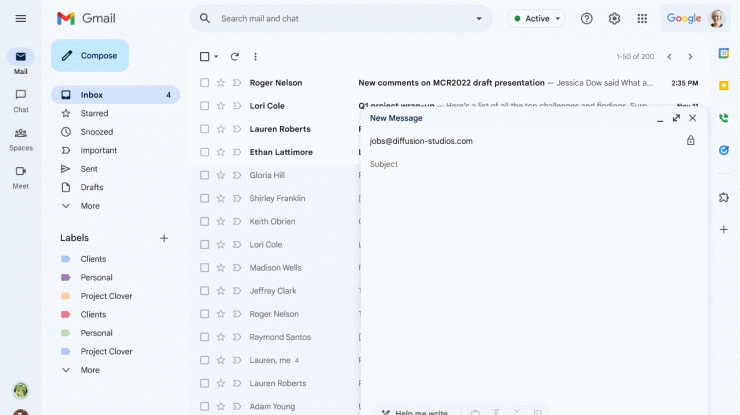The image size is (740, 415).
Task: Go to the newer emails page
Action: point(669,57)
